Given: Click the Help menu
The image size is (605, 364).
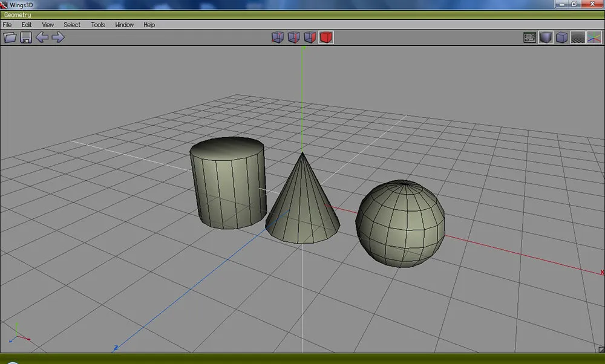Looking at the screenshot, I should [149, 25].
